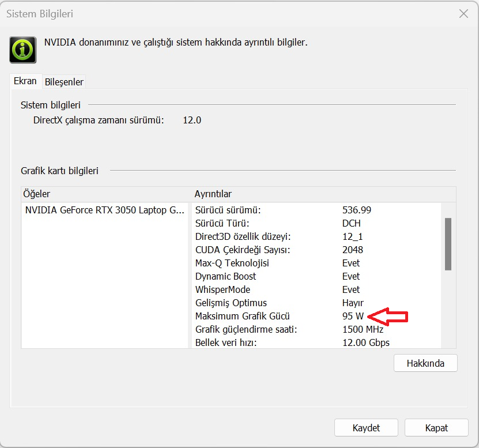This screenshot has width=479, height=448.
Task: Click the 12.00 Gbps memory rate value
Action: pos(366,342)
